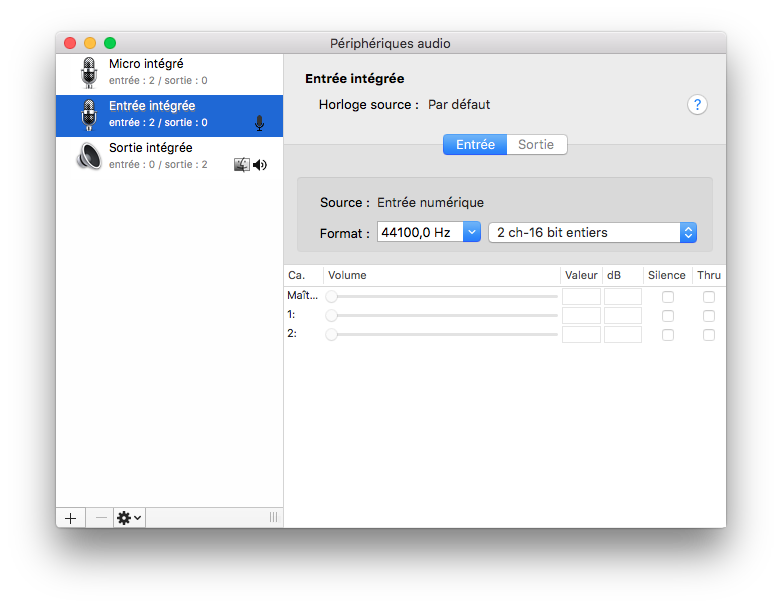Switch to the Entrée tab
Screen dimensions: 782x608
(475, 145)
